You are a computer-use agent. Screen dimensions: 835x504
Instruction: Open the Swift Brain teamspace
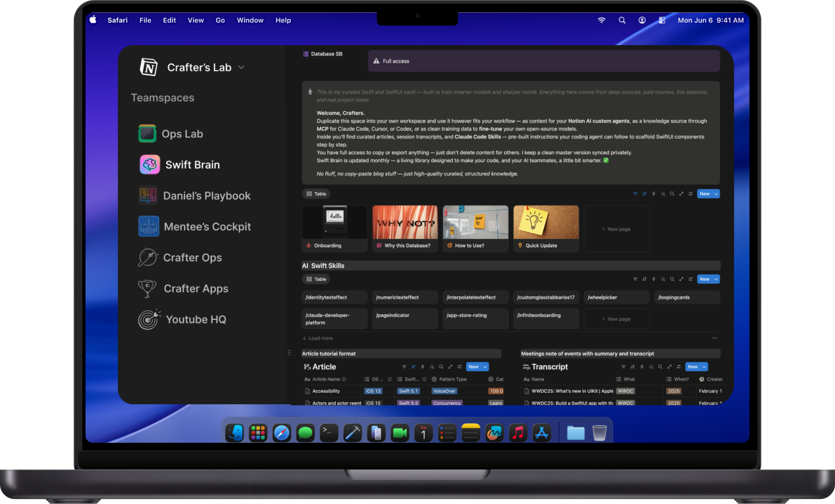pyautogui.click(x=179, y=165)
